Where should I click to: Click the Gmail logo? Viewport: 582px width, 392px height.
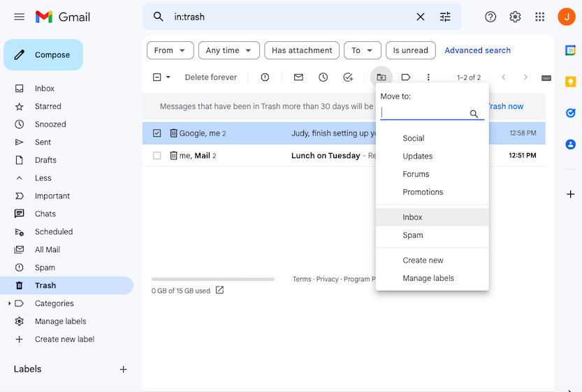(x=63, y=17)
